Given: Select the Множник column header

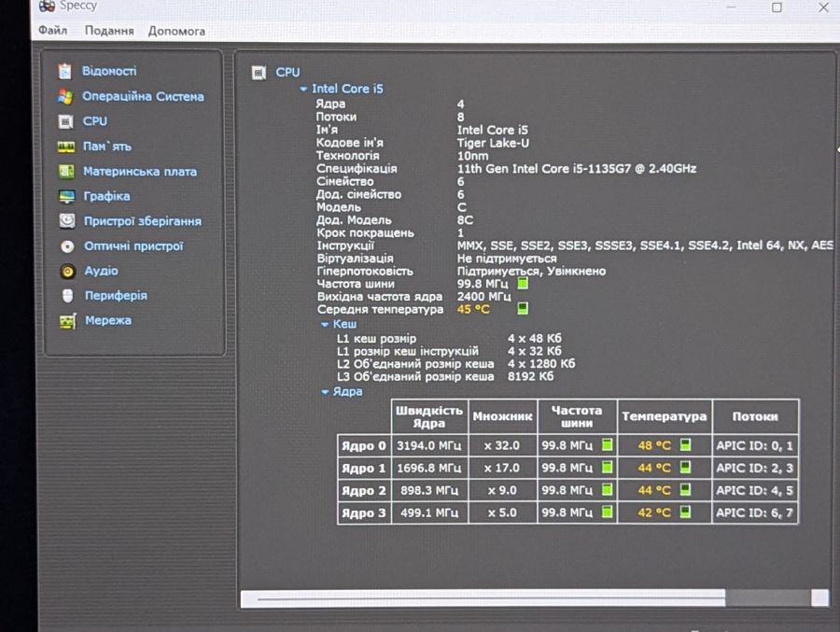Looking at the screenshot, I should click(x=502, y=416).
